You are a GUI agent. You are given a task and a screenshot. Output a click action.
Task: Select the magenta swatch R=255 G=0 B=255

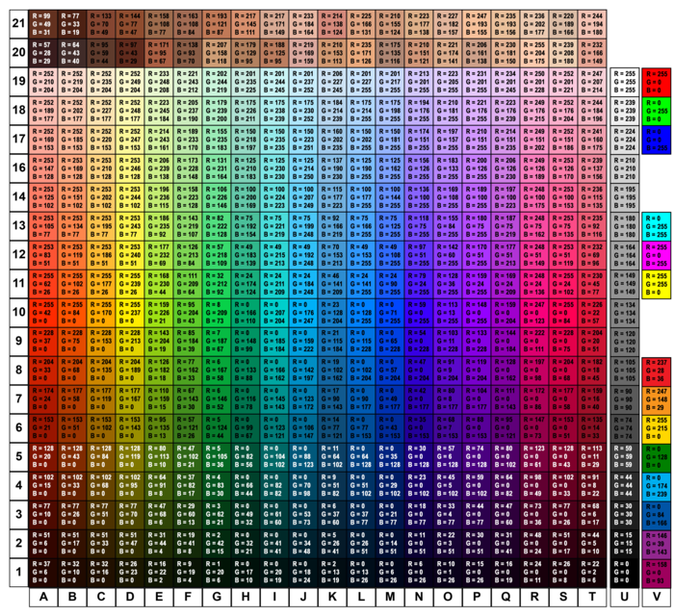click(x=656, y=256)
